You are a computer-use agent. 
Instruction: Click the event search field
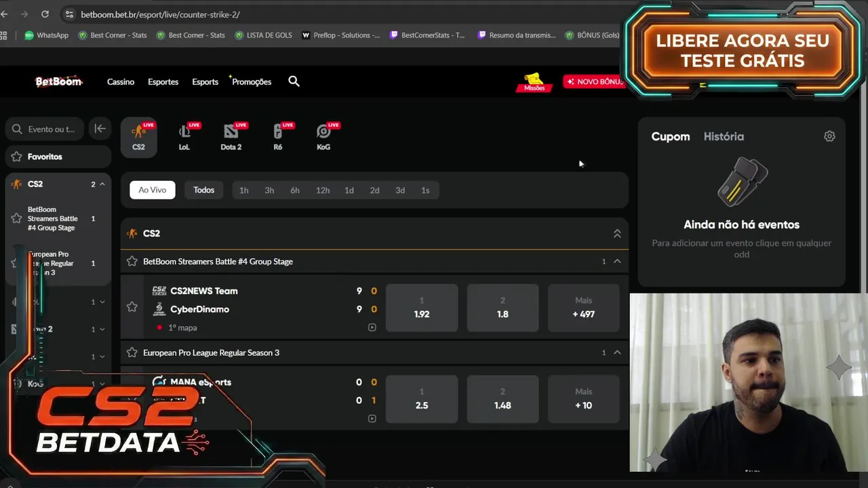tap(45, 129)
